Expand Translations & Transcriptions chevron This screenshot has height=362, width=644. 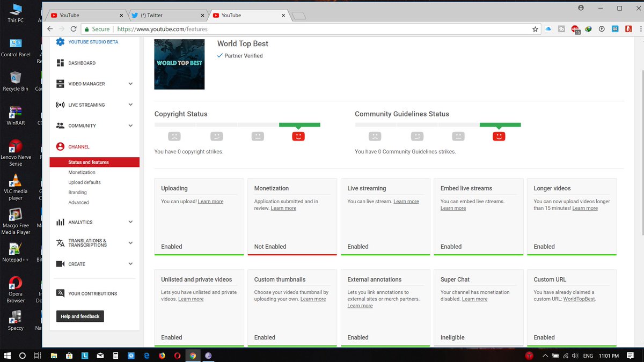point(130,243)
